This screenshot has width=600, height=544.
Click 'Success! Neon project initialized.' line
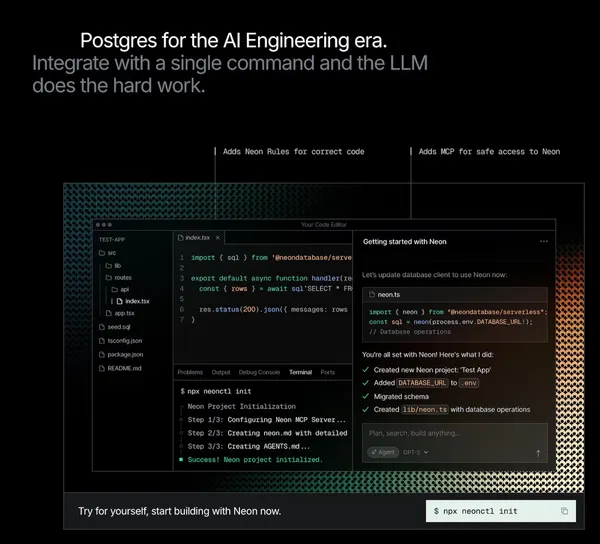(251, 459)
